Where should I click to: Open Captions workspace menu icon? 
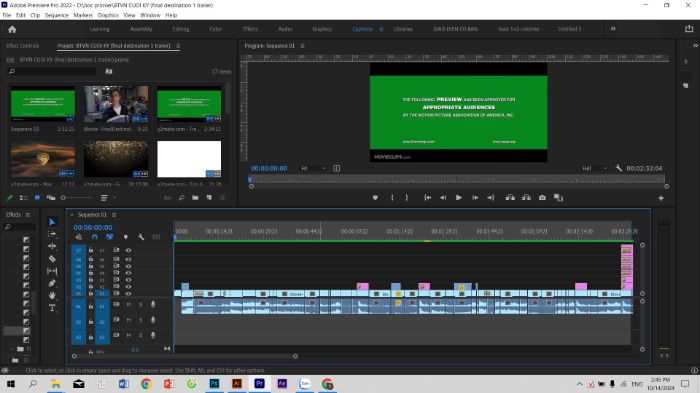(x=381, y=29)
